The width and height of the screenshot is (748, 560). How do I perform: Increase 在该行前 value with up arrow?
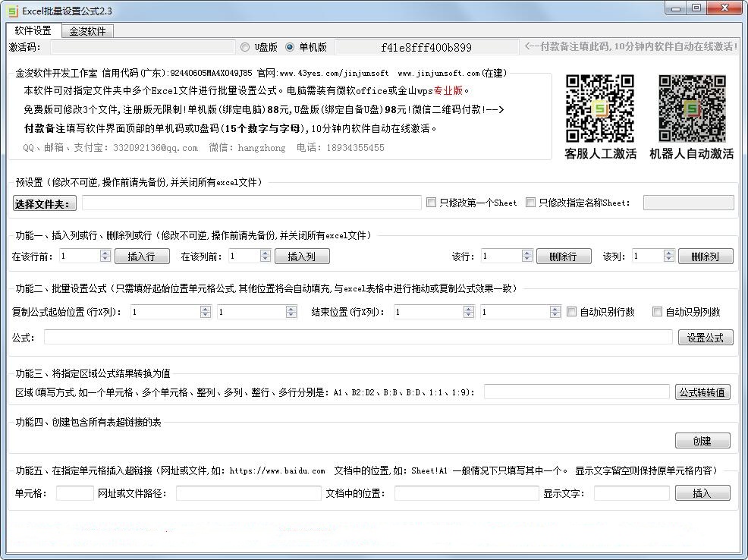[105, 253]
